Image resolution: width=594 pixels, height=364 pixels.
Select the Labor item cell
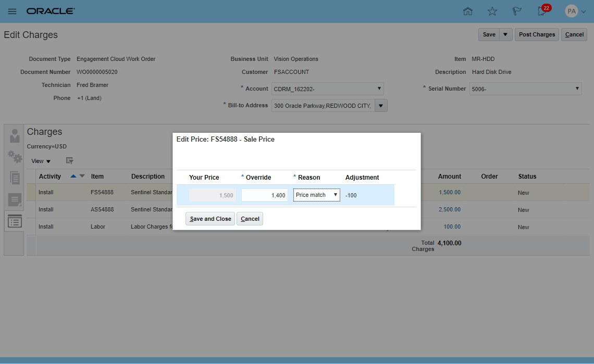pyautogui.click(x=98, y=227)
